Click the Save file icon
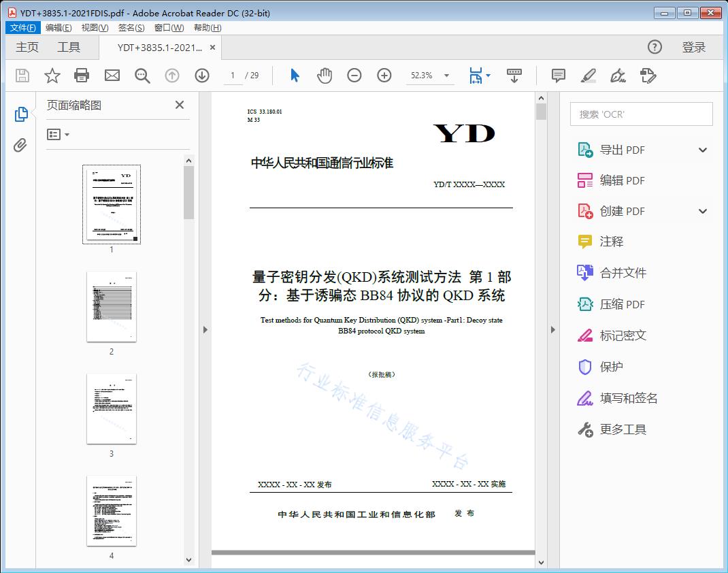This screenshot has width=728, height=573. coord(21,76)
